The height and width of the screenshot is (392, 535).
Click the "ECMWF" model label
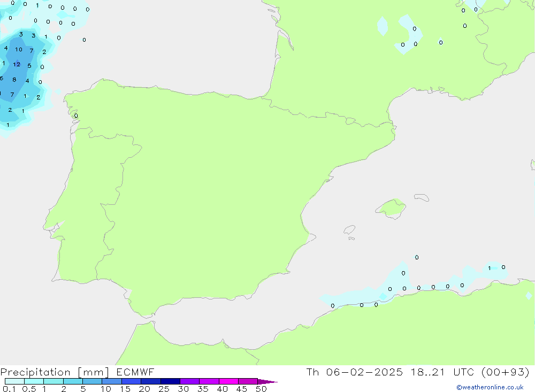(135, 372)
